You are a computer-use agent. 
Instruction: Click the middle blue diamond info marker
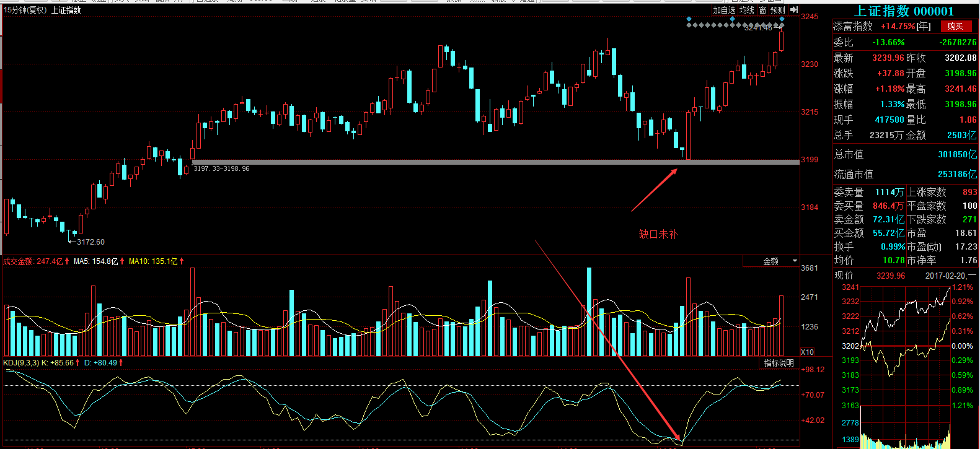(x=732, y=19)
